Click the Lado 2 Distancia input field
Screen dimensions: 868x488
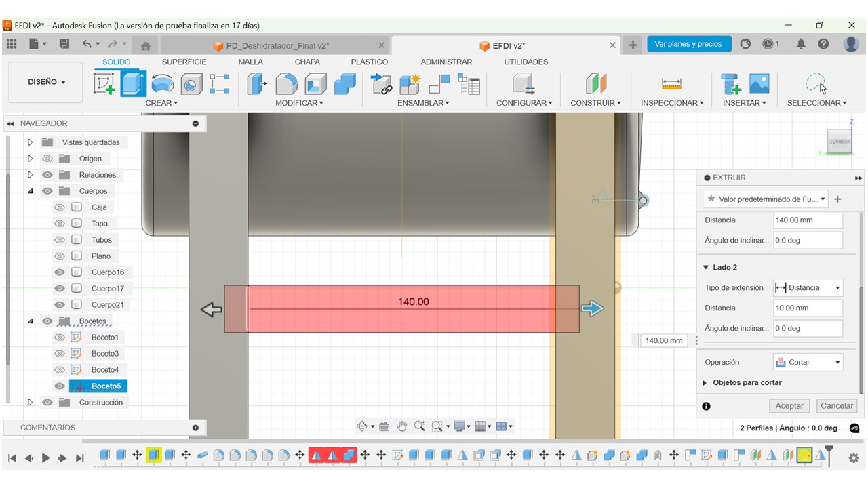point(808,308)
